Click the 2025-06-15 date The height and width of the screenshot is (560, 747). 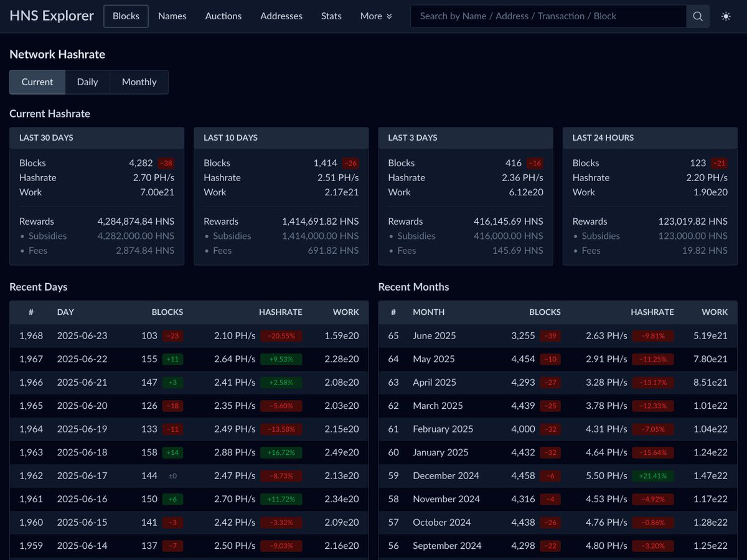point(82,523)
